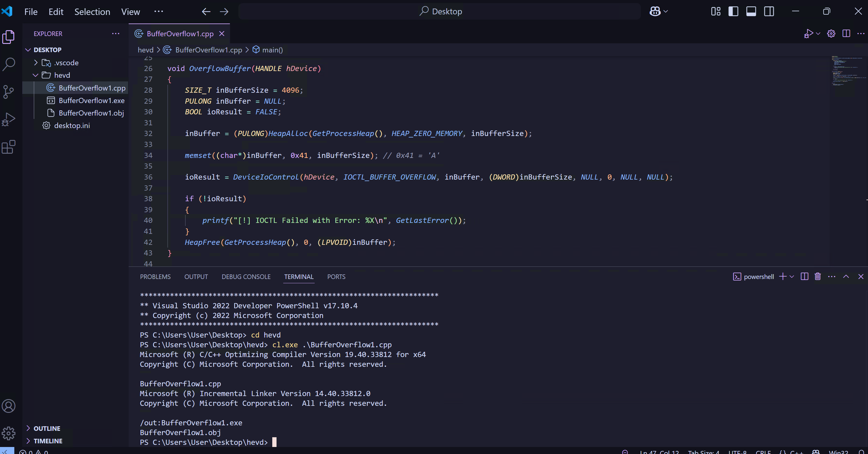This screenshot has height=454, width=868.
Task: Open the Selection menu
Action: [92, 12]
